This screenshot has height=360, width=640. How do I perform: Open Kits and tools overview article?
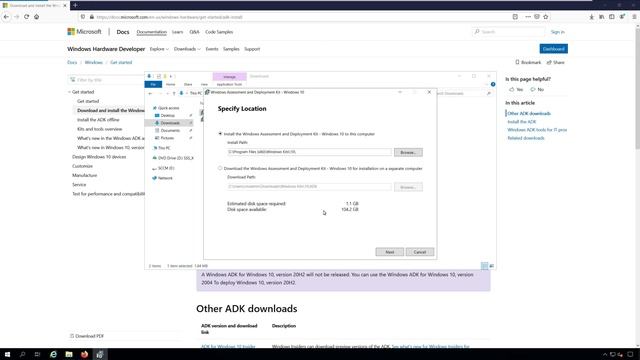pos(100,129)
